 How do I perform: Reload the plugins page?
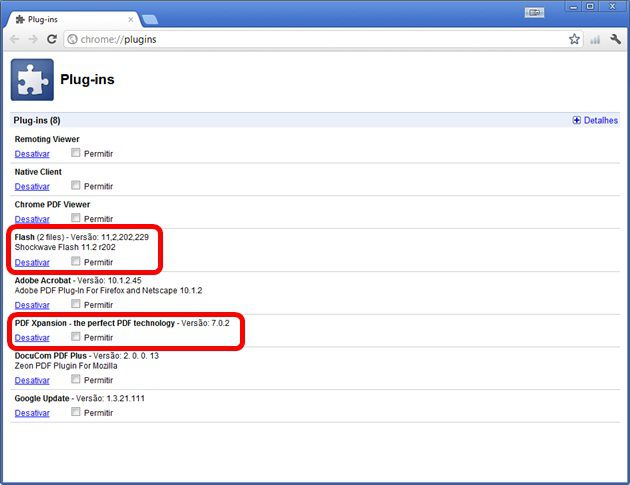53,40
